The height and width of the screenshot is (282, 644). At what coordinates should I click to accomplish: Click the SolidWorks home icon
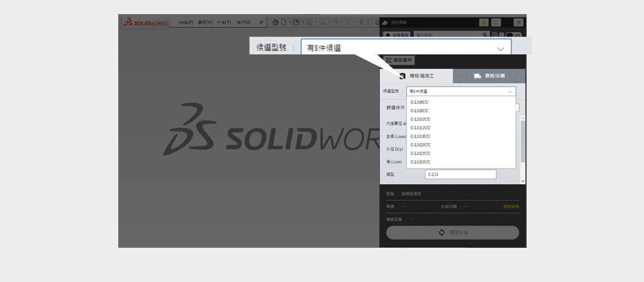[275, 22]
